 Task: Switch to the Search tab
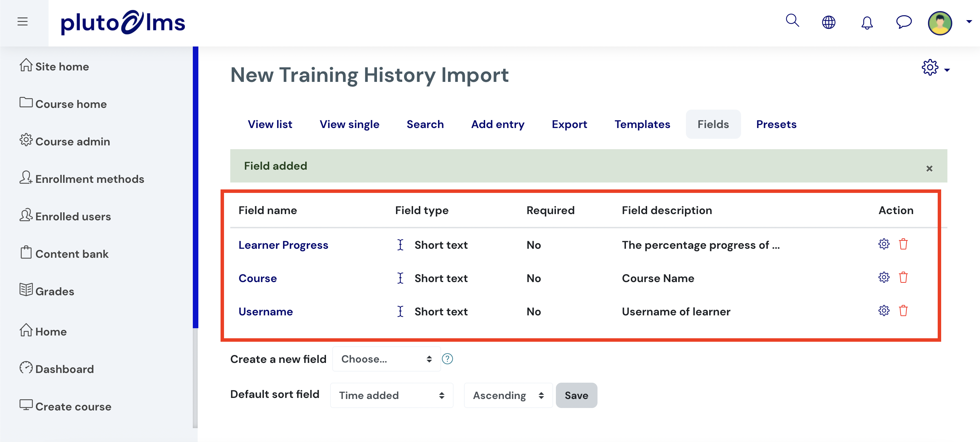pyautogui.click(x=425, y=124)
